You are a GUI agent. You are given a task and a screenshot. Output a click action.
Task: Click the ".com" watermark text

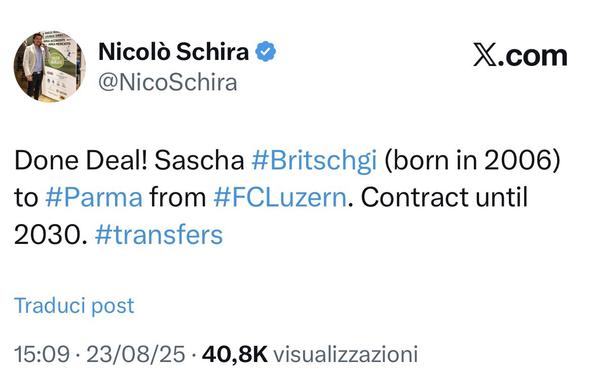(532, 57)
